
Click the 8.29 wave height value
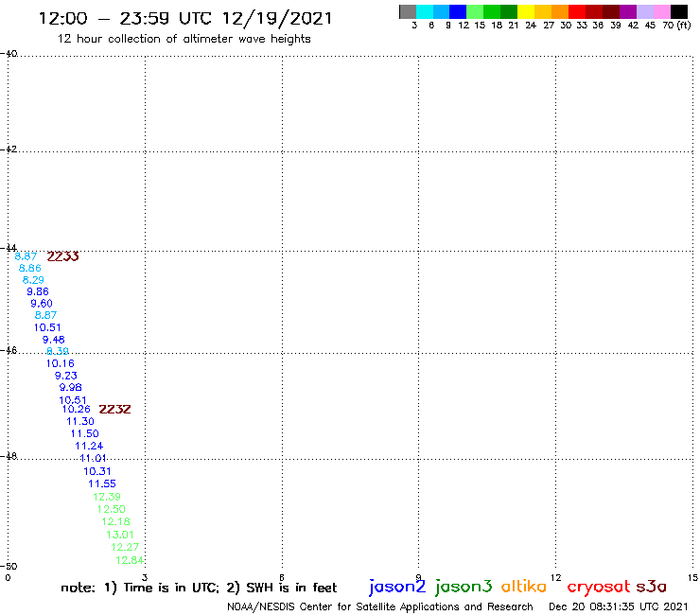coord(33,280)
